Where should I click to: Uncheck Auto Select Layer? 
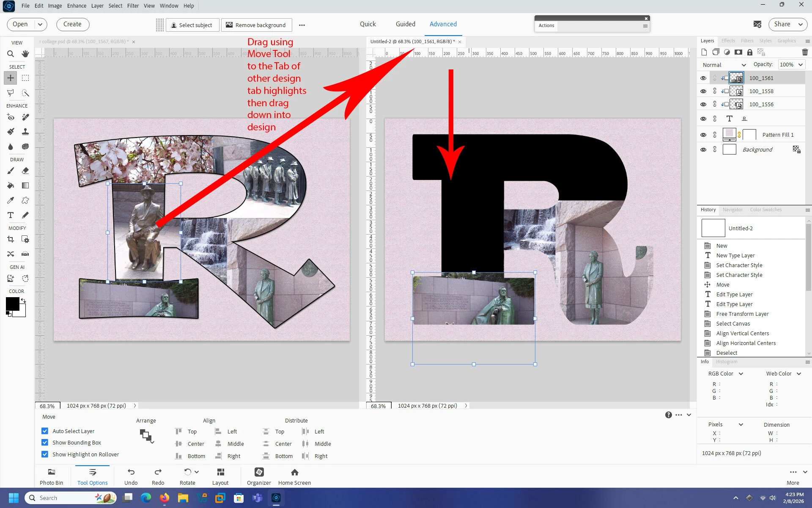click(45, 431)
